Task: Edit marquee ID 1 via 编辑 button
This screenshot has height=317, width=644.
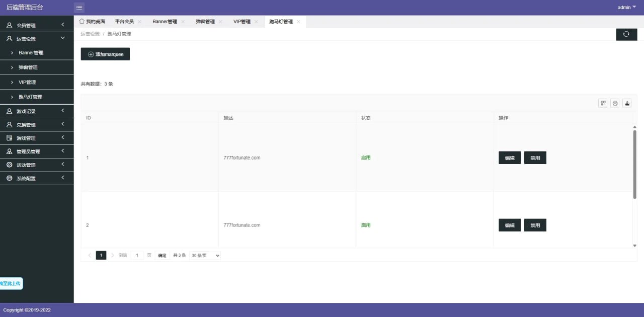Action: coord(509,157)
